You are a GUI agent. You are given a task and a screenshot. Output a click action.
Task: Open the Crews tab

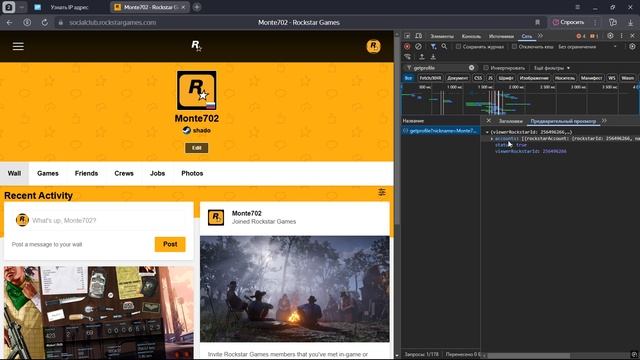tap(124, 173)
